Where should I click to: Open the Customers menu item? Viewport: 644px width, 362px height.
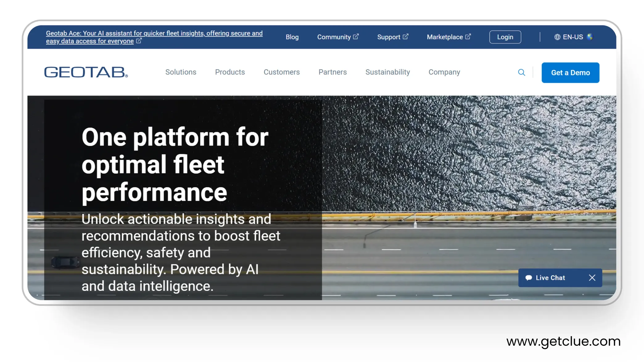pos(282,72)
